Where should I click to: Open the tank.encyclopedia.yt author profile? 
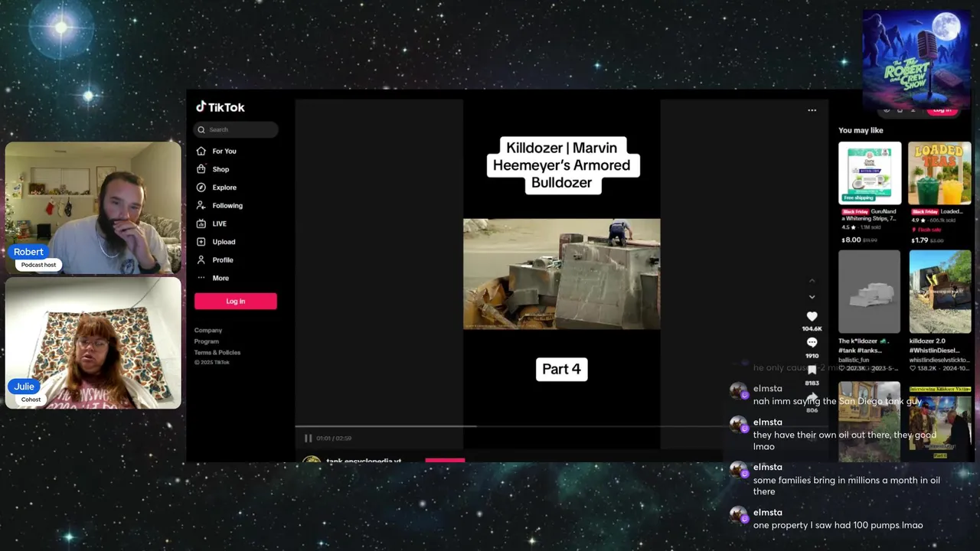point(364,461)
